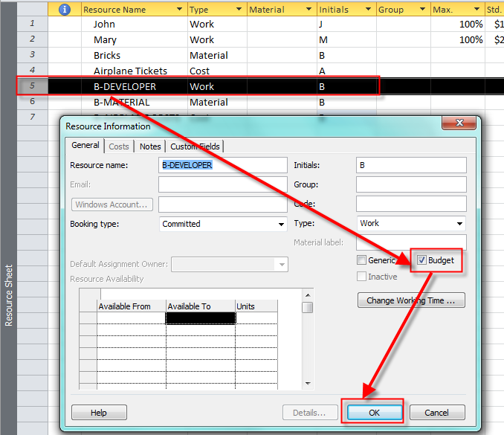The width and height of the screenshot is (504, 435).
Task: Open the Notes tab
Action: coord(150,146)
